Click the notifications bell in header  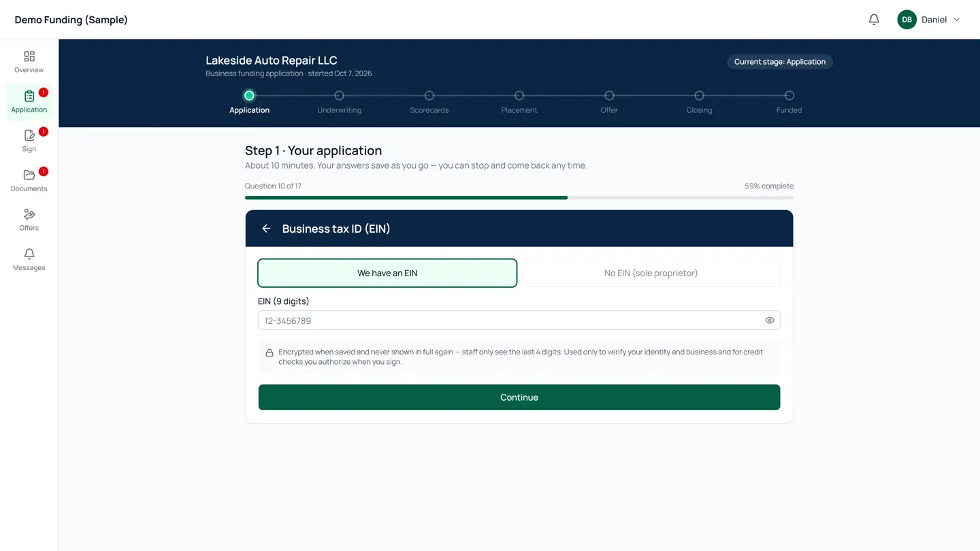[x=874, y=20]
